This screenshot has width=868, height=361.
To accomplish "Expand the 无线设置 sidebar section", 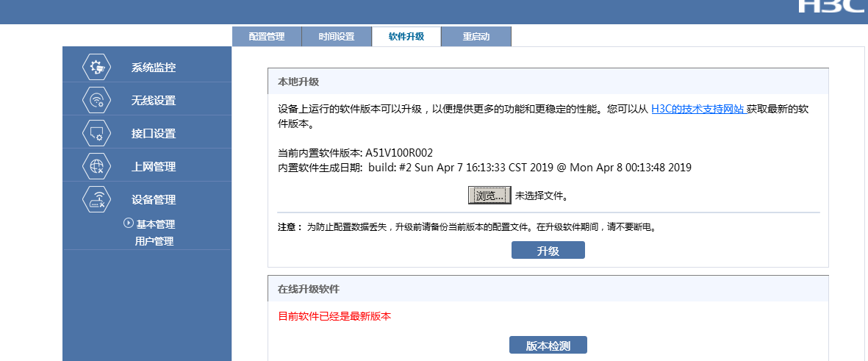I will [154, 101].
